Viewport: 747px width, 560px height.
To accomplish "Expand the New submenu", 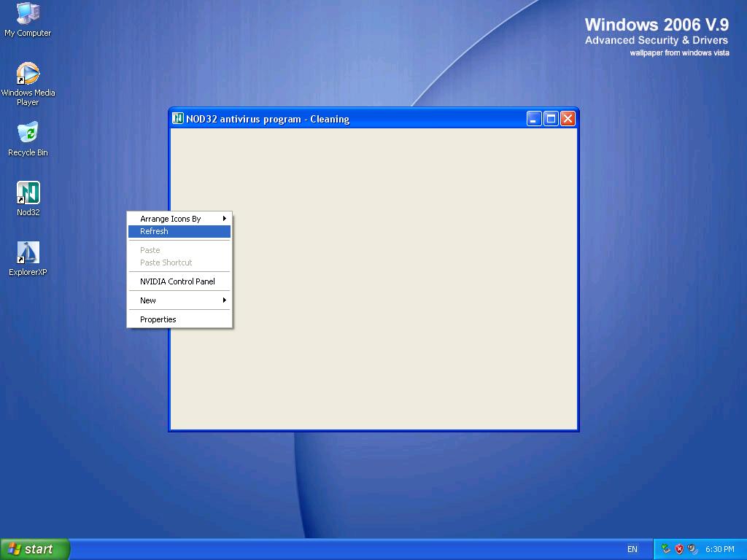I will pyautogui.click(x=179, y=300).
